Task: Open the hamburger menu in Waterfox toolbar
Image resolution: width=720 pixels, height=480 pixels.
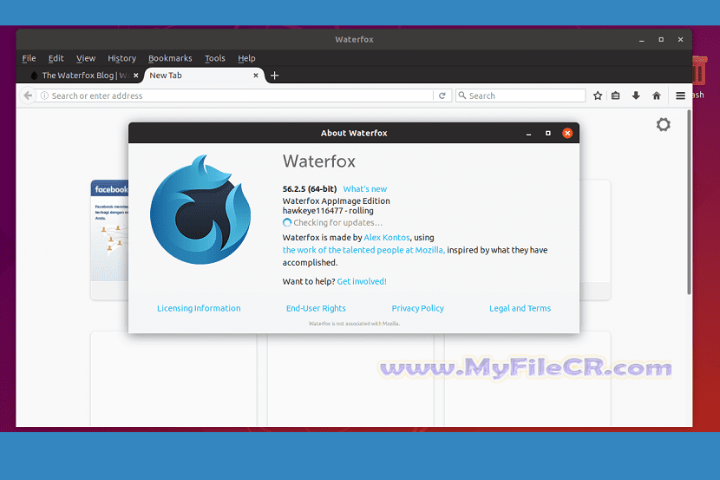Action: [681, 96]
